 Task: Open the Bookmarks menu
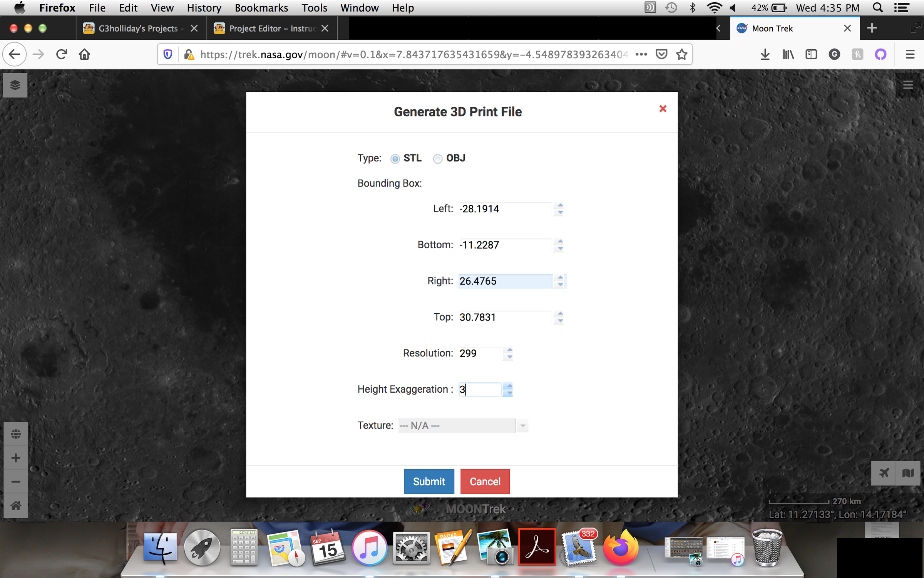261,8
